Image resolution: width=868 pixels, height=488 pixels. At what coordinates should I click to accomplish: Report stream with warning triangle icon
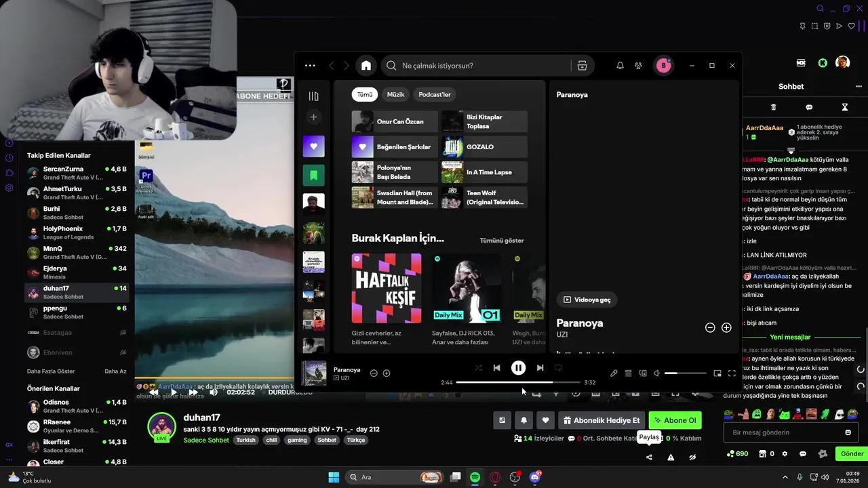click(671, 457)
